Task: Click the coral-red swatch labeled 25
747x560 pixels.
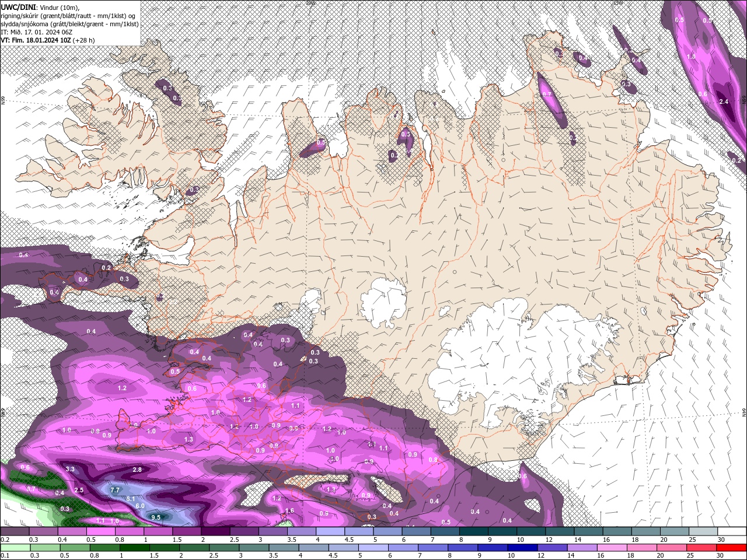Action: click(x=702, y=547)
